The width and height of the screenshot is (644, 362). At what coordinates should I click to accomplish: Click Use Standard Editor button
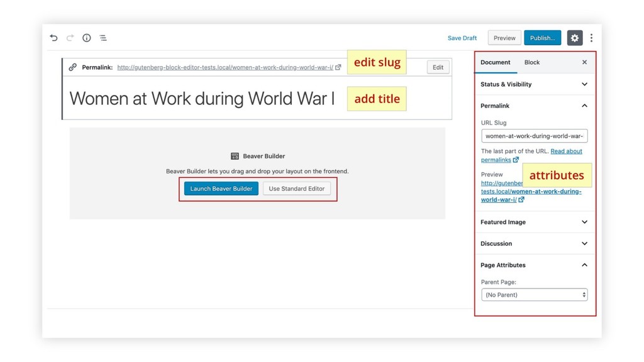coord(297,189)
